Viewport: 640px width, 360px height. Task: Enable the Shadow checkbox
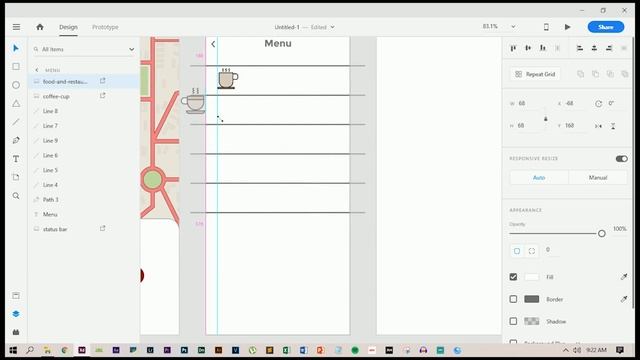click(x=513, y=321)
